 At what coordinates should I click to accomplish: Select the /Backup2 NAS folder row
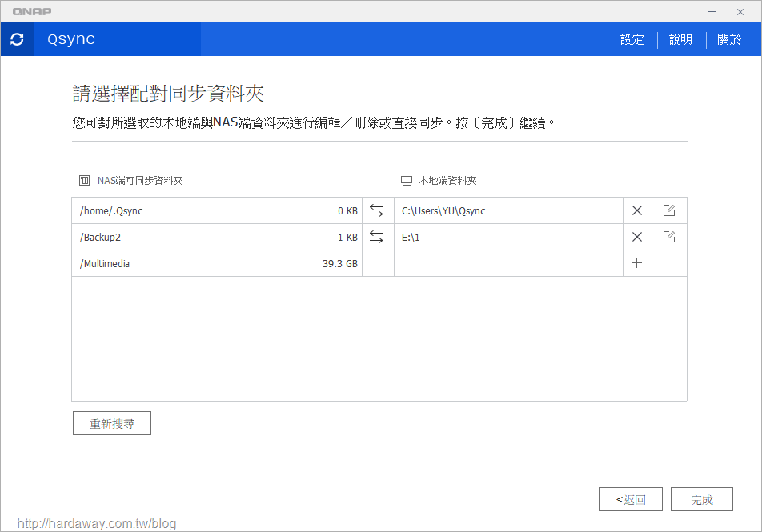click(x=217, y=237)
